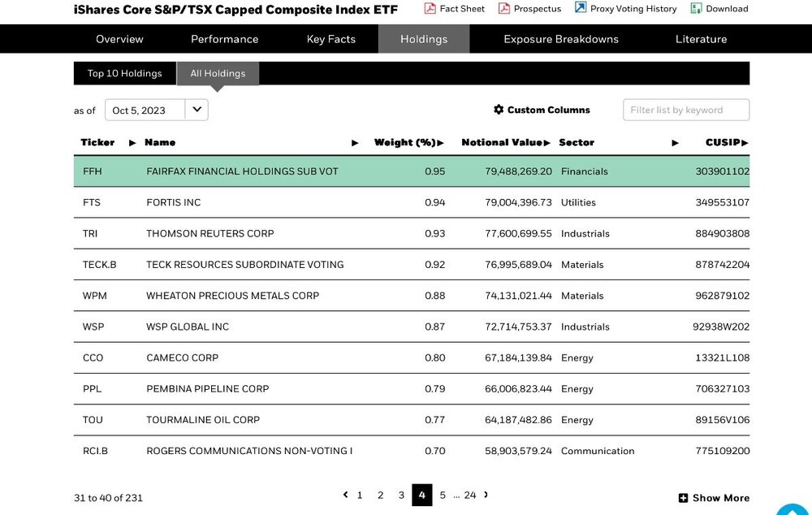812x515 pixels.
Task: Click the Custom Columns gear icon
Action: (x=499, y=110)
